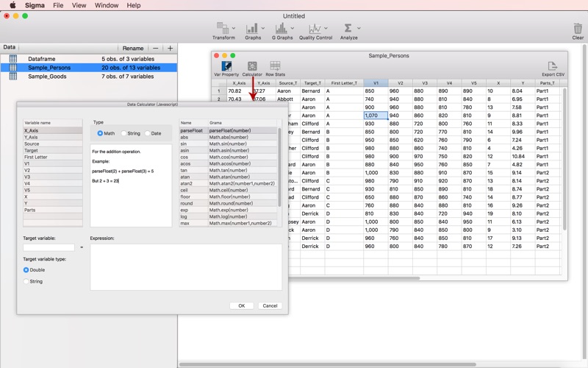Open the Sigma application menu
The width and height of the screenshot is (588, 368).
(35, 5)
